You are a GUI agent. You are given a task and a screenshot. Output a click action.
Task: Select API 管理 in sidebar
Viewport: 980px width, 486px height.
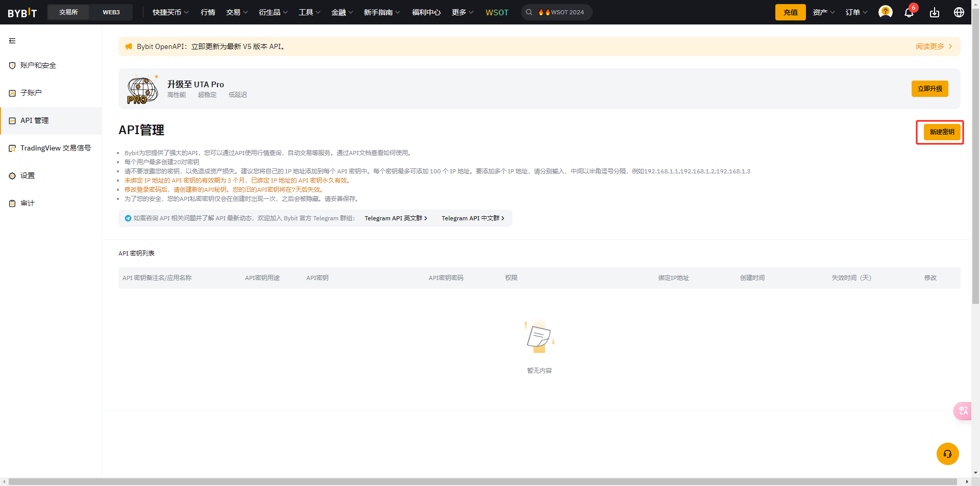click(51, 120)
